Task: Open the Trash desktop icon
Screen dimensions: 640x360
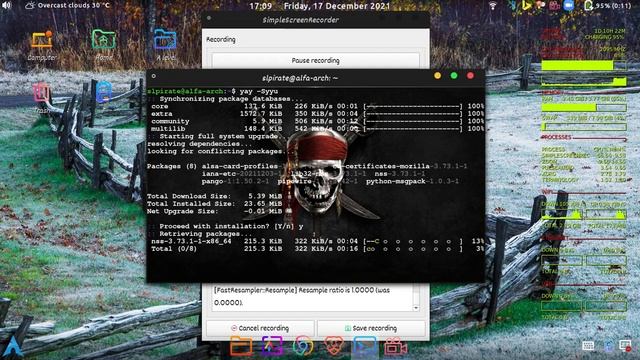Action: click(x=41, y=92)
